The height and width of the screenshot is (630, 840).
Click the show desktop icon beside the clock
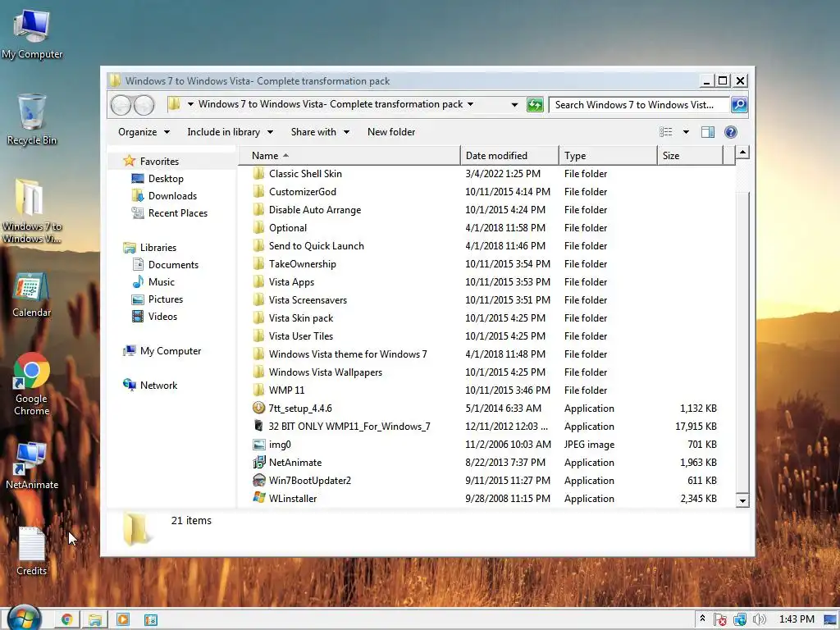coord(830,620)
